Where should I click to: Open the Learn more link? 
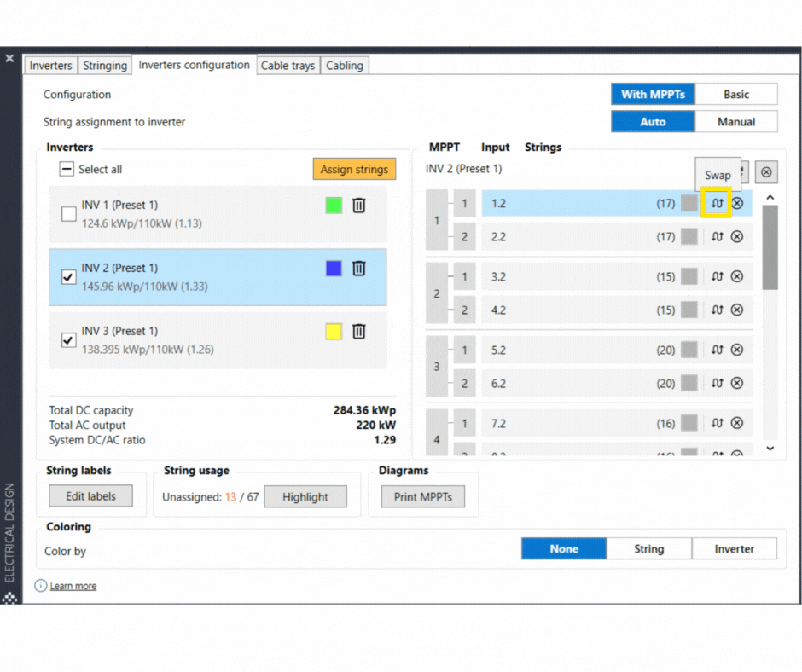click(73, 587)
